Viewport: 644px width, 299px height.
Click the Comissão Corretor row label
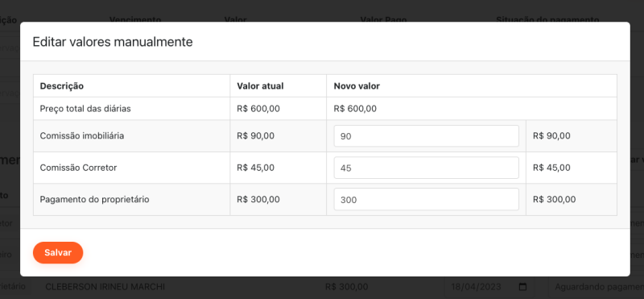coord(78,168)
